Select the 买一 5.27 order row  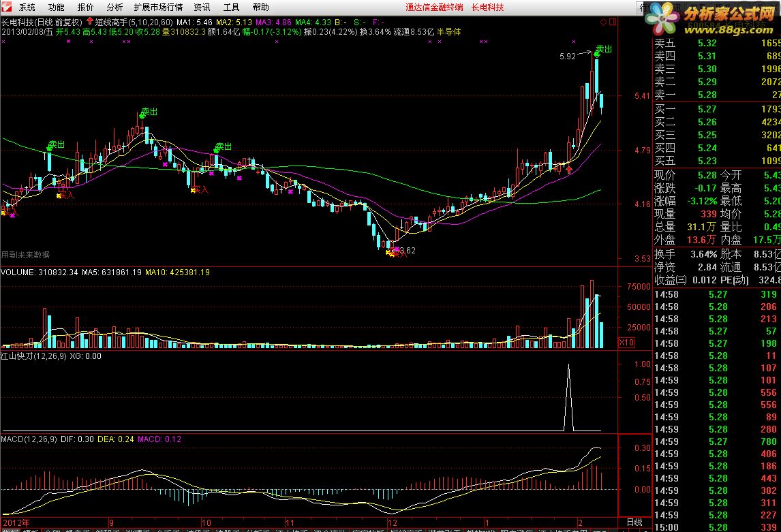(717, 109)
